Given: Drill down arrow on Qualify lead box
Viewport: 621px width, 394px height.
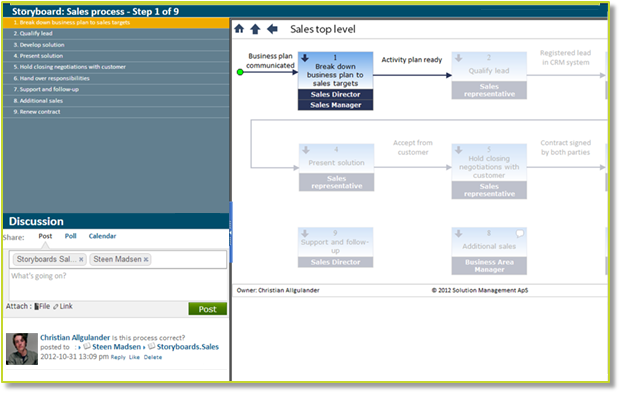Looking at the screenshot, I should coord(459,58).
